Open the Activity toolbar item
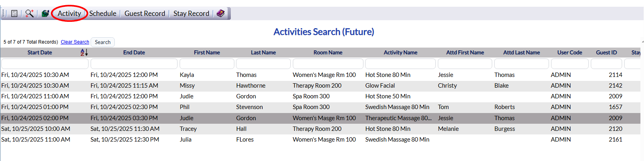Viewport: 644px width, 161px height. point(69,13)
